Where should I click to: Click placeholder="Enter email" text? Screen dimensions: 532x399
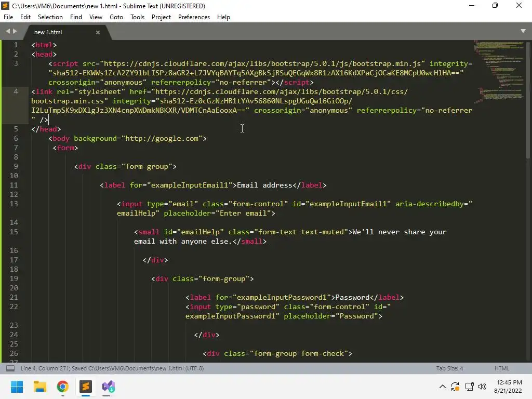[x=217, y=214]
